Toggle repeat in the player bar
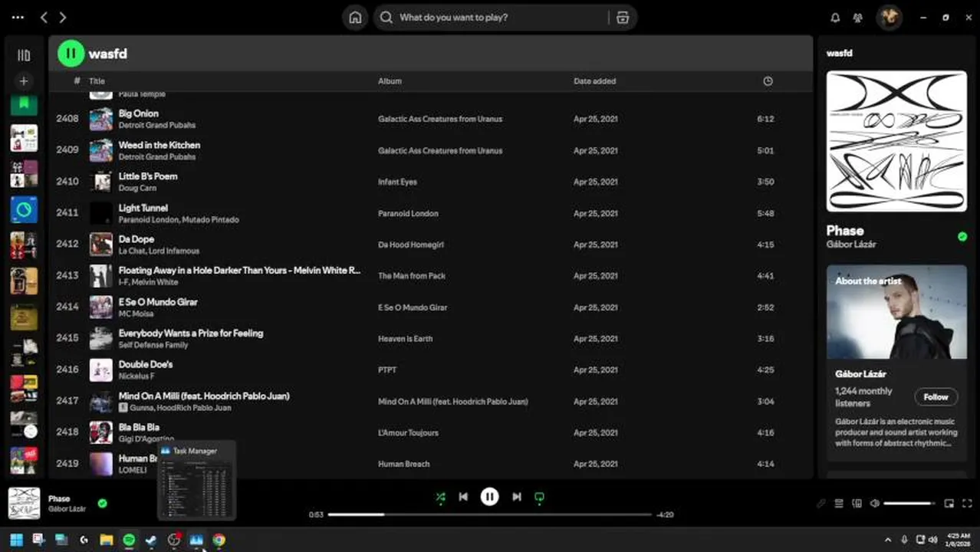 click(539, 497)
